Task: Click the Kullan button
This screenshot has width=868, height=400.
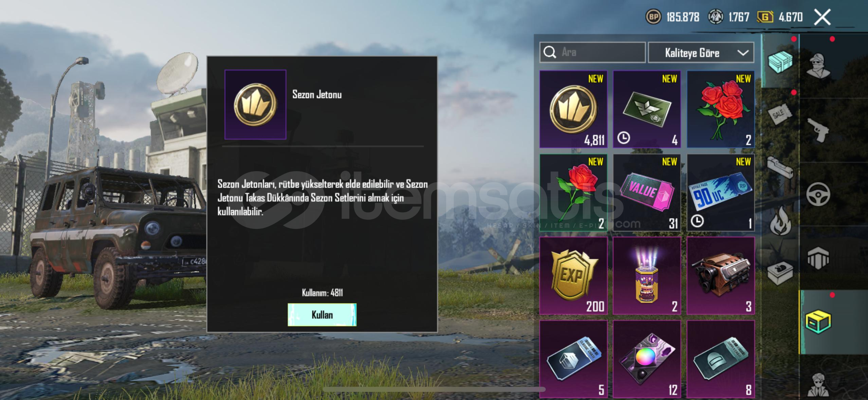Action: click(322, 315)
